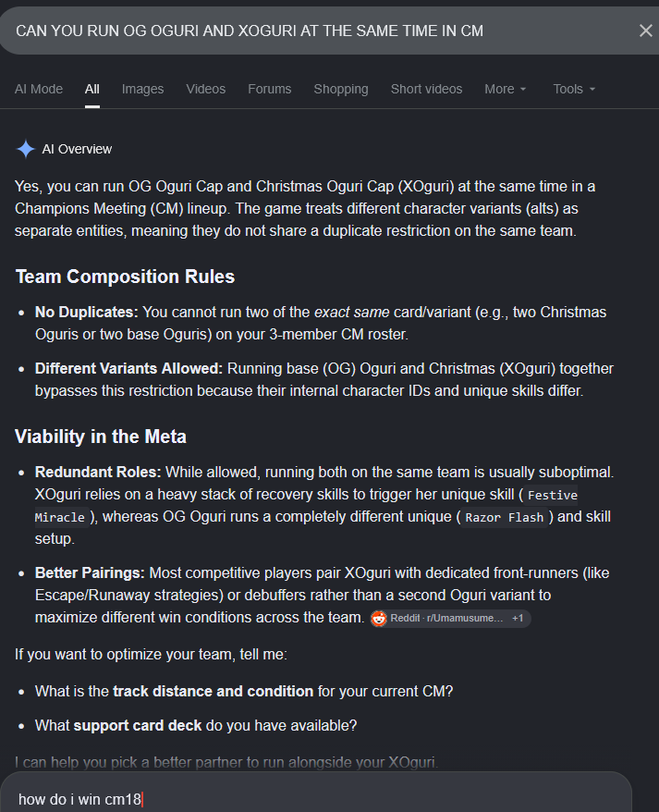This screenshot has width=659, height=812.
Task: Select the All results tab
Action: click(92, 89)
